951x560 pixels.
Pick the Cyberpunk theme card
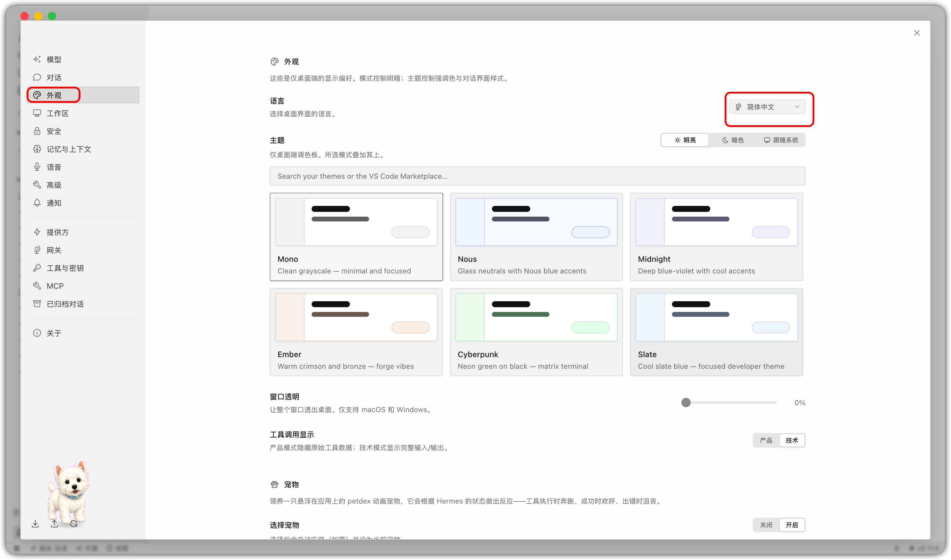(x=536, y=332)
